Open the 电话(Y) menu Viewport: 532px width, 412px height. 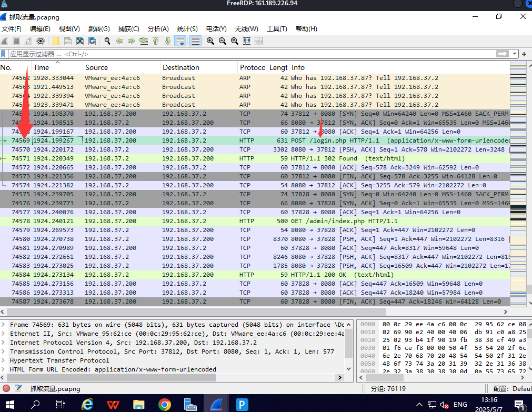[216, 29]
